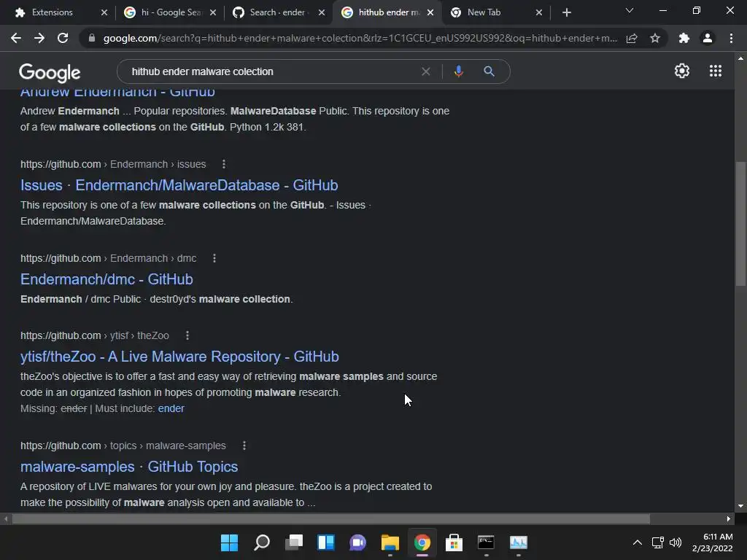Click the vertical page scrollbar thumb
Viewport: 747px width, 560px height.
pos(740,224)
